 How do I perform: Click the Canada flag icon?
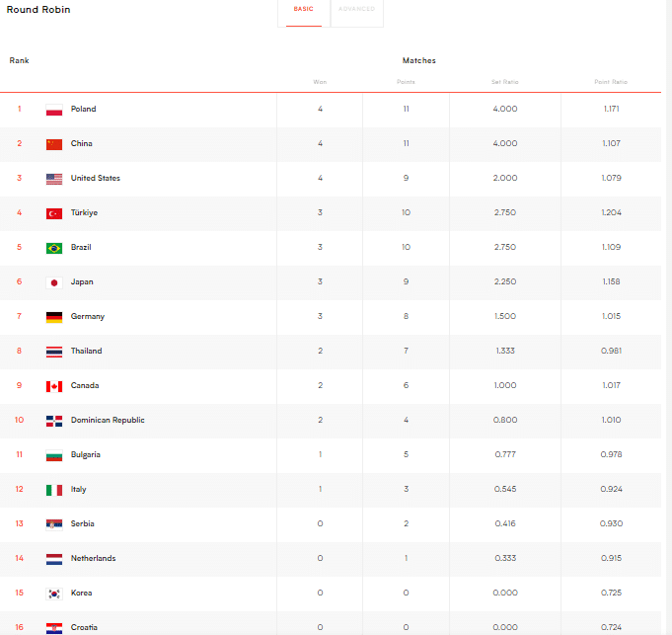pos(54,386)
